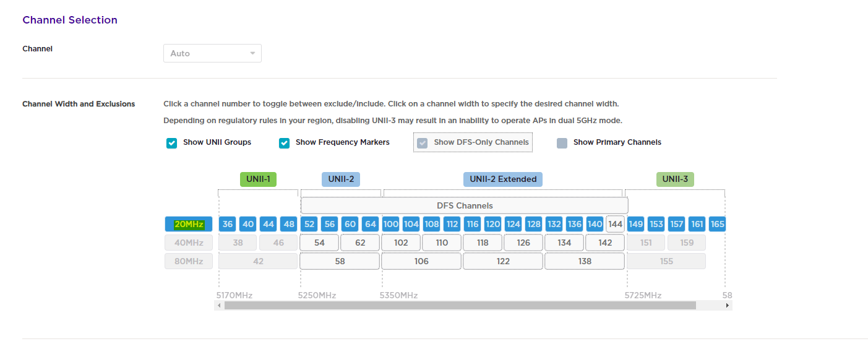The image size is (868, 349).
Task: Click 40MHz channel 46
Action: [278, 243]
